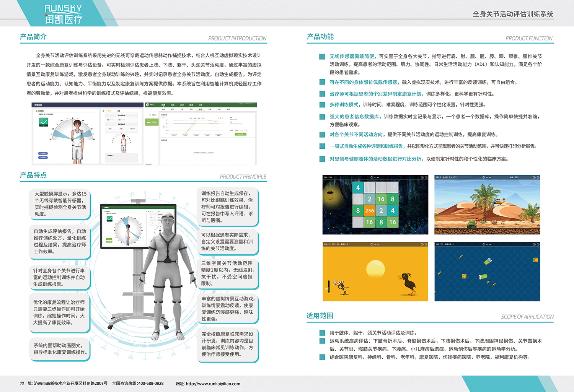Click the pause icon in the desert tank game header
The height and width of the screenshot is (392, 574).
(x=534, y=177)
